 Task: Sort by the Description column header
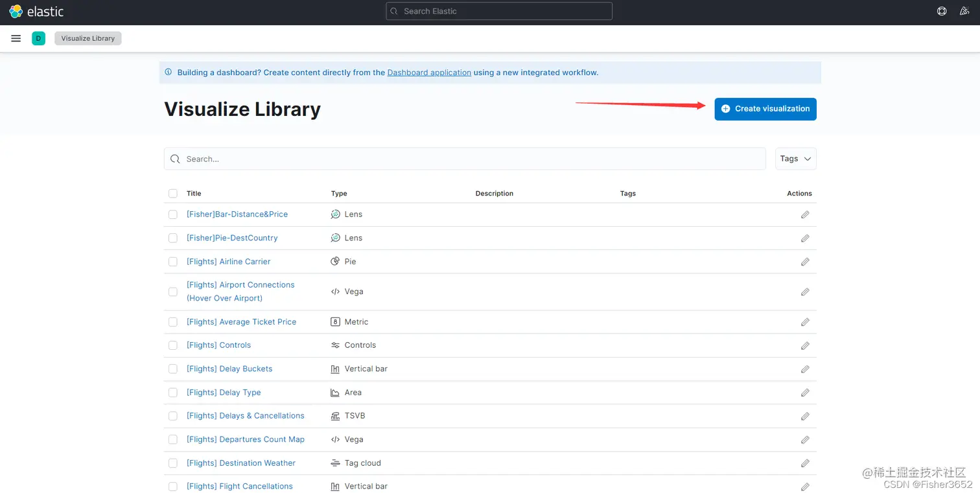click(495, 194)
